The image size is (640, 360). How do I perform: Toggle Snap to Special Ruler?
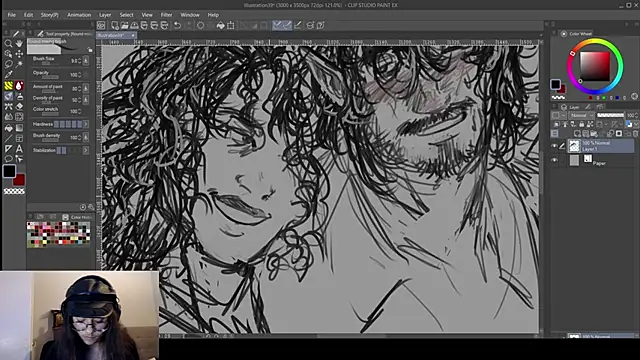point(287,25)
